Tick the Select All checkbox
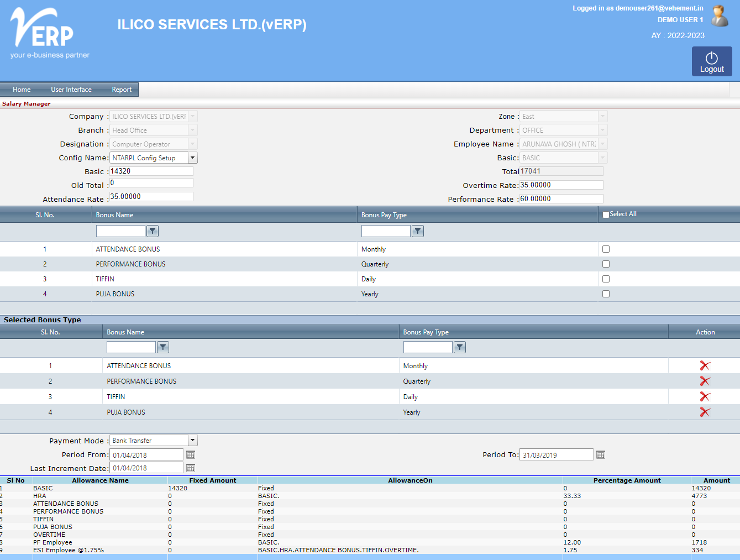 click(x=606, y=214)
